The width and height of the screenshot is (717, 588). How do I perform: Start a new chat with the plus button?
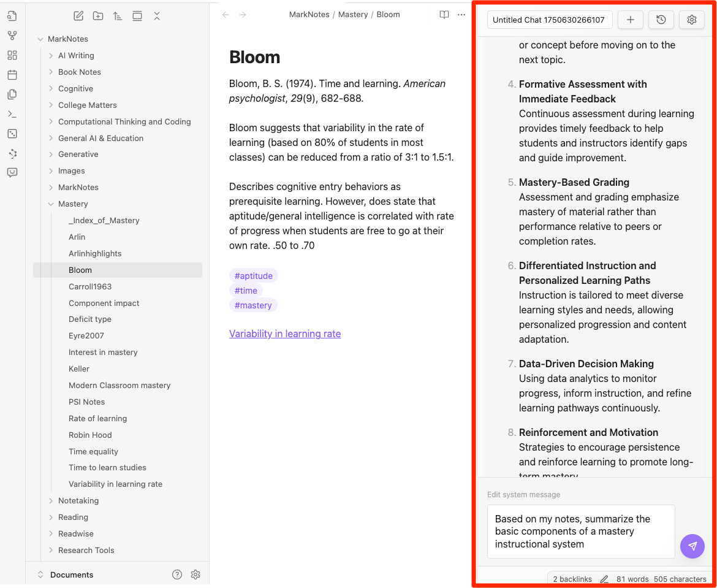point(630,20)
